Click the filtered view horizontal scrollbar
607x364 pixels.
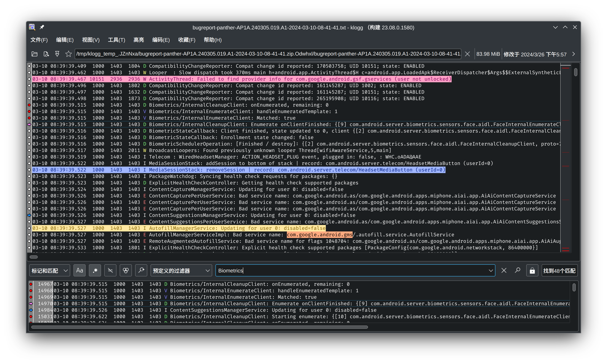click(200, 327)
